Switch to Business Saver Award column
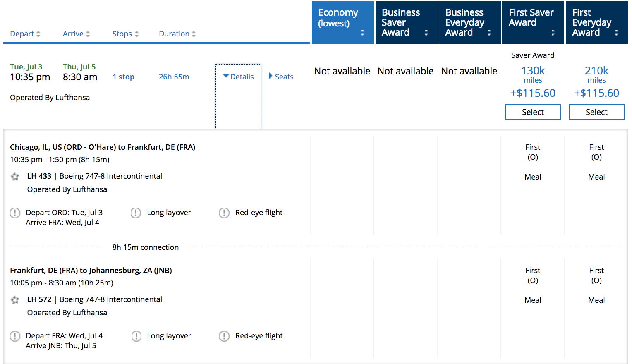The height and width of the screenshot is (364, 632). coord(406,22)
